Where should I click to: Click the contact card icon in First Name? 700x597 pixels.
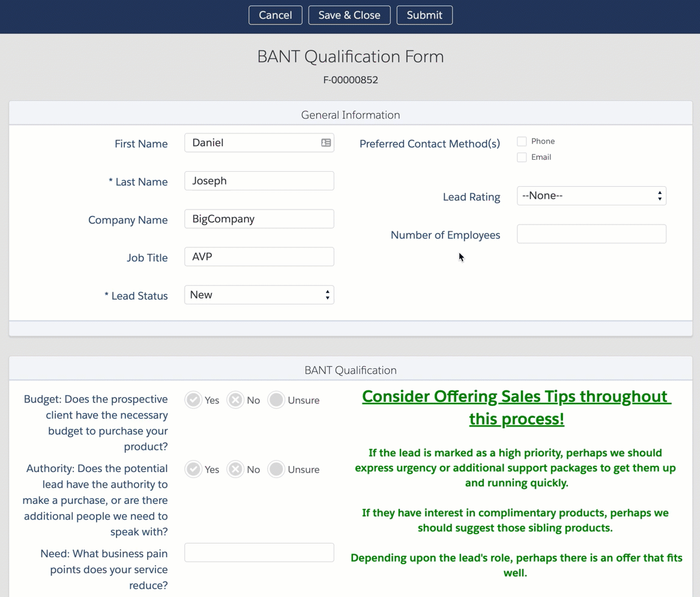pyautogui.click(x=326, y=143)
